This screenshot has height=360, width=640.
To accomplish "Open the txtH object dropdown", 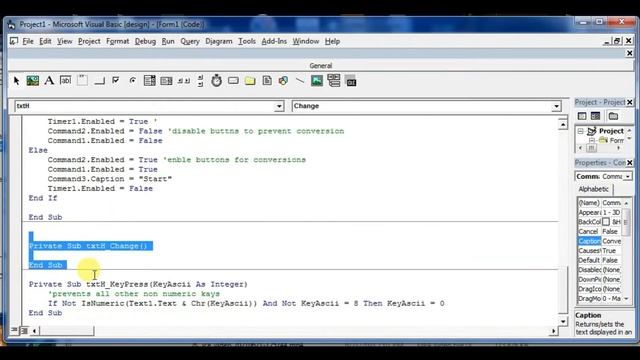I will pyautogui.click(x=279, y=106).
